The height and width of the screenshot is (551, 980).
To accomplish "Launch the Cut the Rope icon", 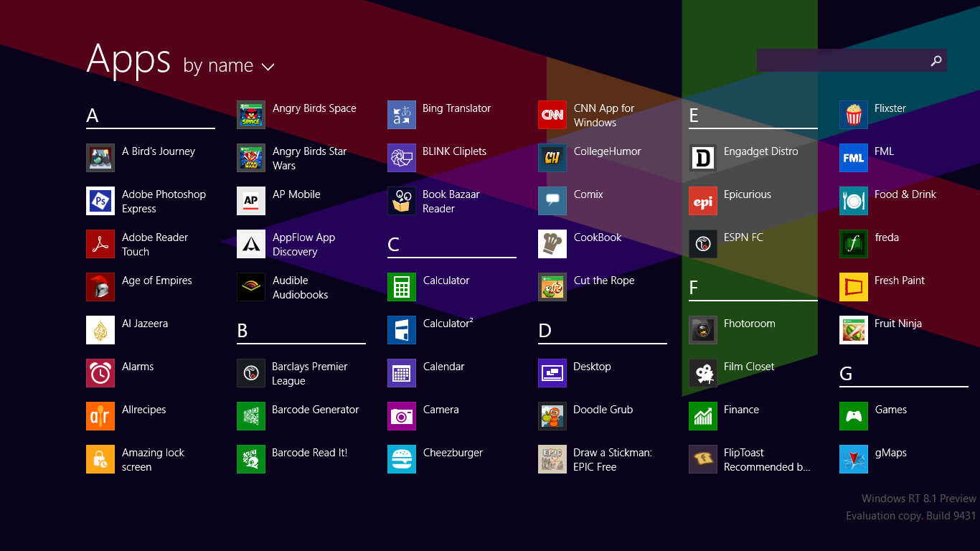I will (x=552, y=287).
